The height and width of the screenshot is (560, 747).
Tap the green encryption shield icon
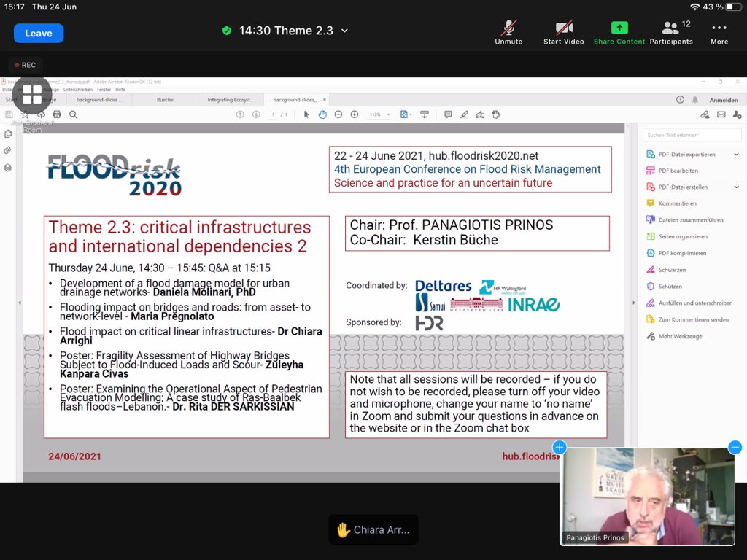pos(227,31)
